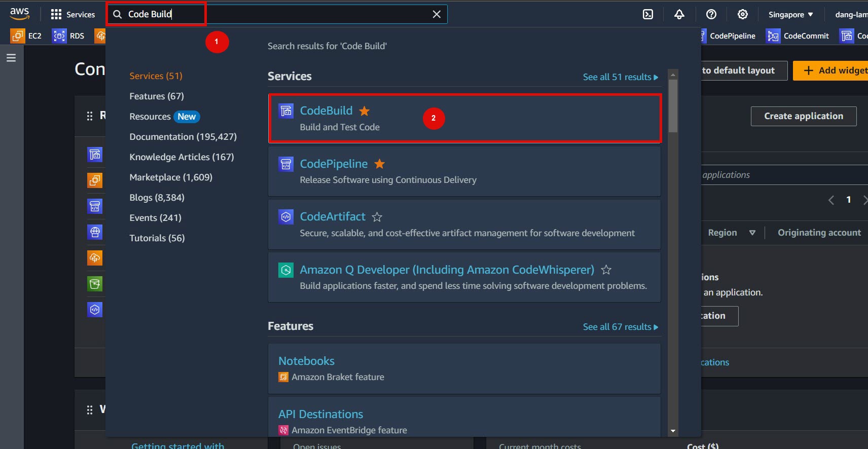The image size is (868, 449).
Task: Open the notifications bell
Action: [679, 14]
